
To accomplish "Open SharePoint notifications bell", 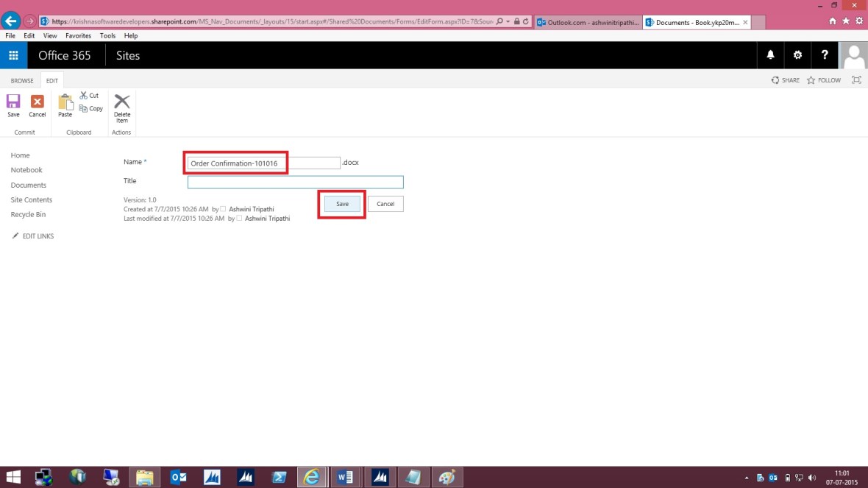I will point(770,55).
